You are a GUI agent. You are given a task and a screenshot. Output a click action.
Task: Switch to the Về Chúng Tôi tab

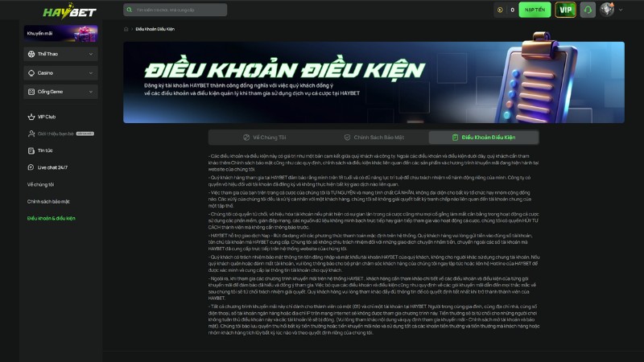tap(262, 138)
